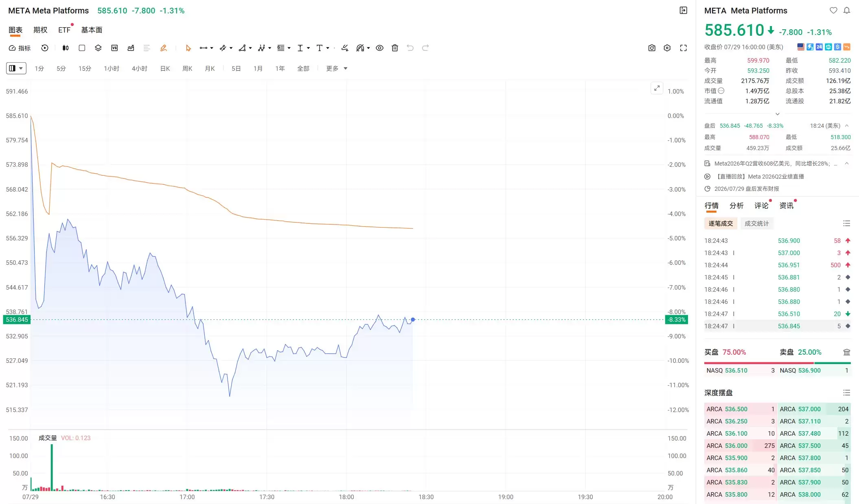Select the orange cursor pointer tool
859x504 pixels.
[x=188, y=48]
